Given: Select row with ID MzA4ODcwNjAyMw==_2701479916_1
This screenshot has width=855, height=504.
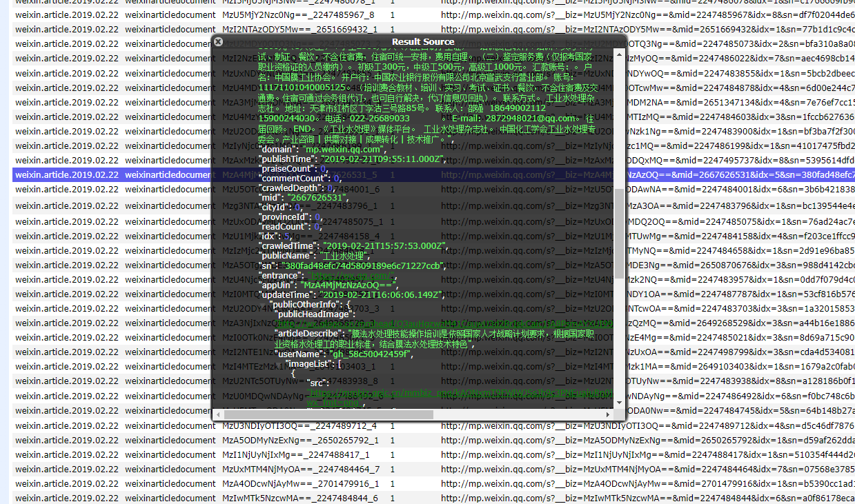Looking at the screenshot, I should coord(299,483).
